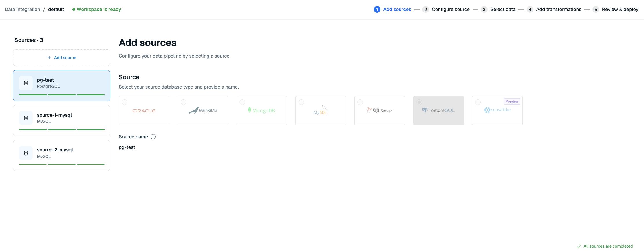644x252 pixels.
Task: Click the database icon on source-1-mysql card
Action: tap(26, 118)
